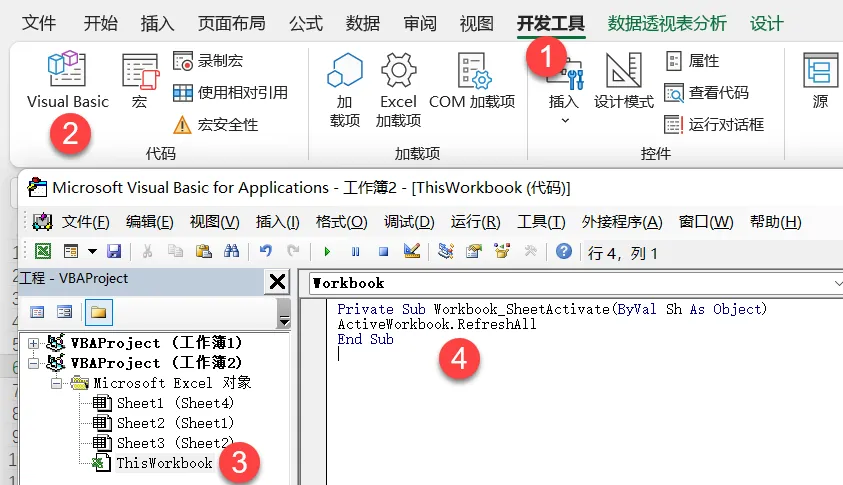Image resolution: width=843 pixels, height=485 pixels.
Task: Click Insert UserForm toolbar icon
Action: pos(70,251)
